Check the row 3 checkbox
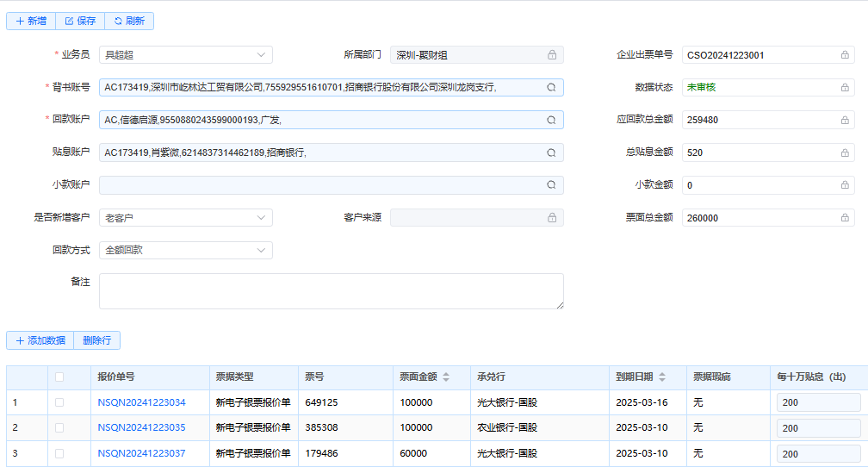Viewport: 868px width, 467px height. click(x=59, y=453)
